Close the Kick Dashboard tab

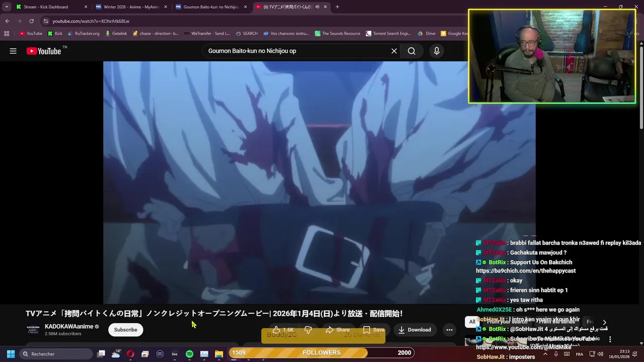pos(86,7)
